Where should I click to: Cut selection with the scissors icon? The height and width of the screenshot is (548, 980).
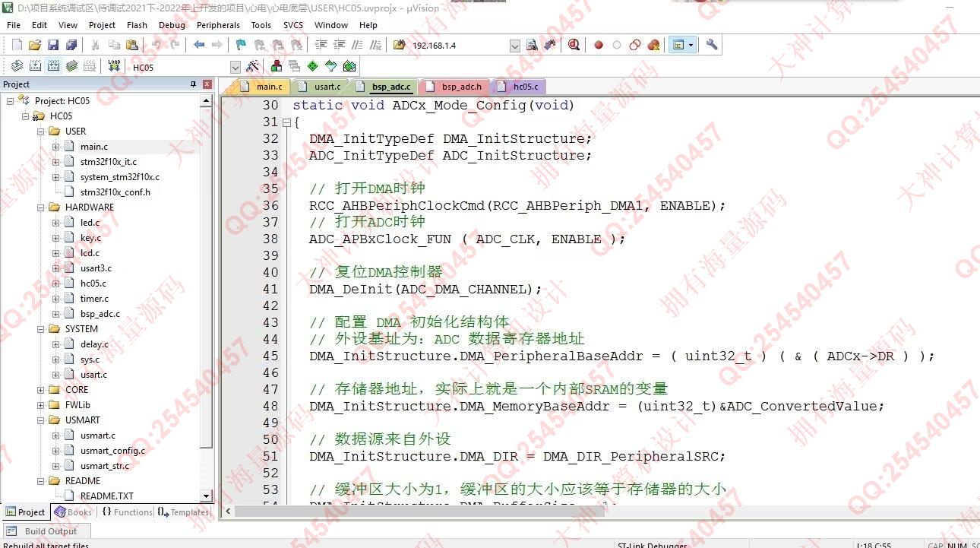(96, 45)
